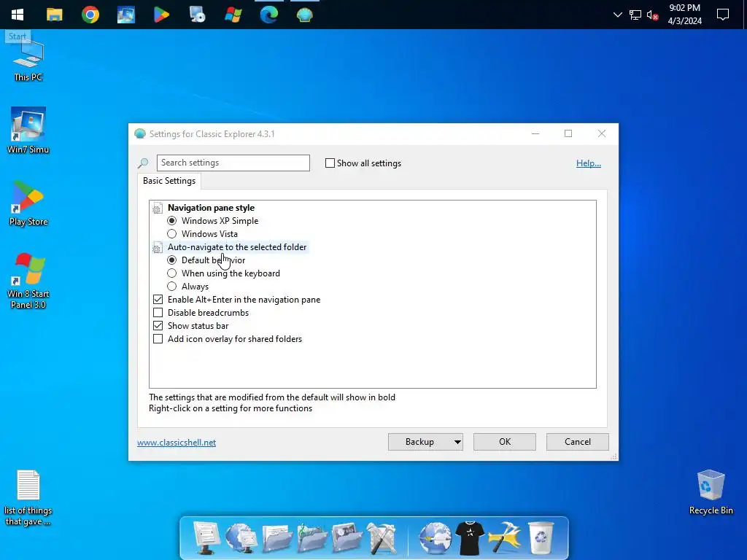Open the music folder dock icon
Viewport: 747px width, 560px height.
click(x=312, y=538)
